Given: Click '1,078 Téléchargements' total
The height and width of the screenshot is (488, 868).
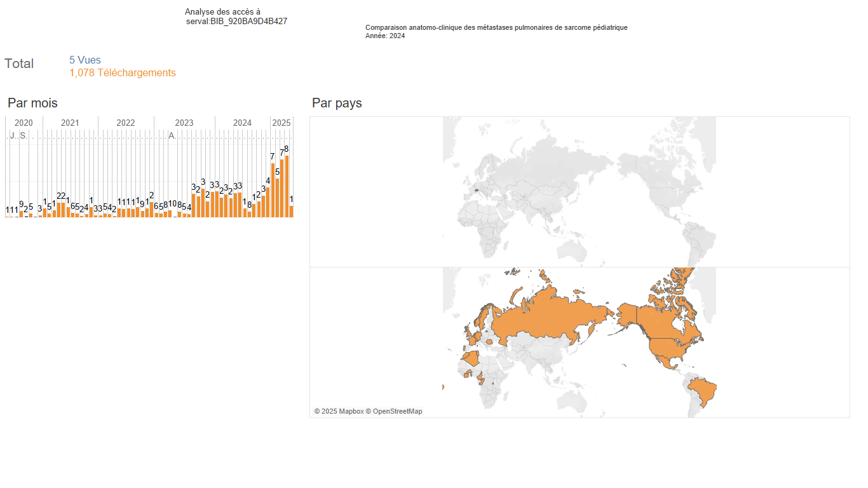Looking at the screenshot, I should [x=123, y=73].
